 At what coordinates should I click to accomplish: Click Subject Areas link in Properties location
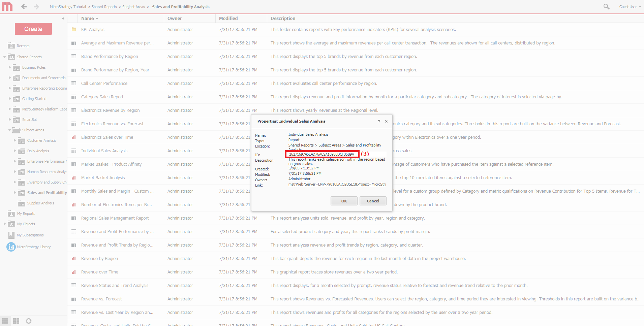tap(330, 145)
